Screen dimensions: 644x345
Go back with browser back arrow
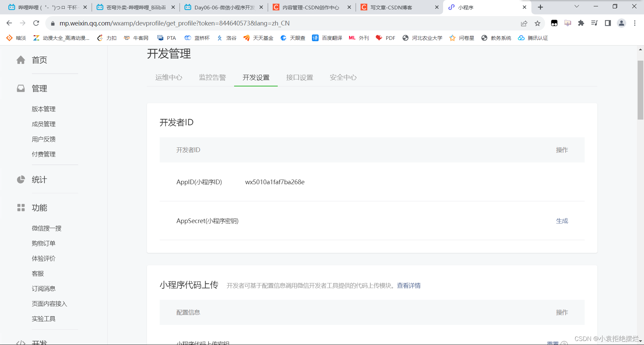pyautogui.click(x=9, y=23)
